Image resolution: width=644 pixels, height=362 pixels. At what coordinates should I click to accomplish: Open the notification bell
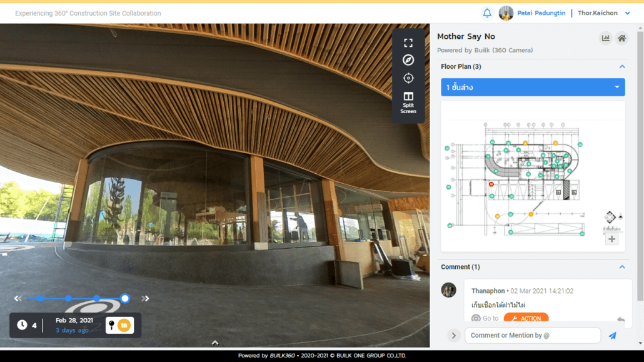point(486,13)
